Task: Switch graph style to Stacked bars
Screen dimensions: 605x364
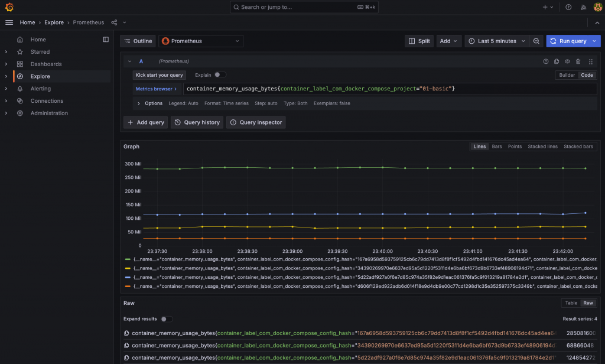Action: coord(578,147)
